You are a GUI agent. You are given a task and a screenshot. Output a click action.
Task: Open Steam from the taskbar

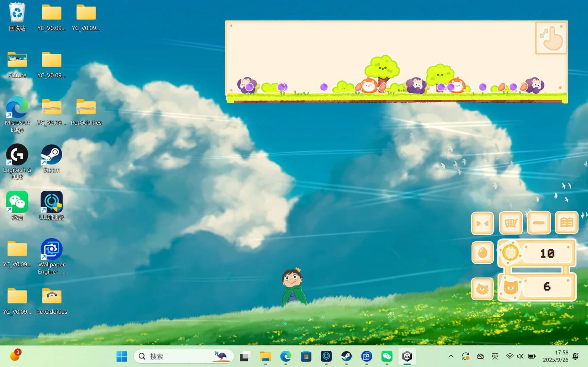(347, 356)
